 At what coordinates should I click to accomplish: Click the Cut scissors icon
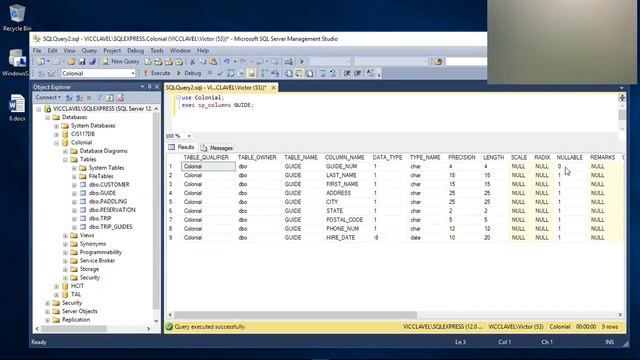(193, 61)
